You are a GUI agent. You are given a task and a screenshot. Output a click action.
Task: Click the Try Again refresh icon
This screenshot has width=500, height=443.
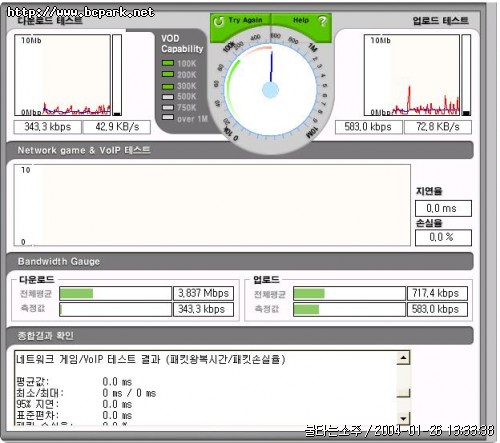[x=219, y=21]
